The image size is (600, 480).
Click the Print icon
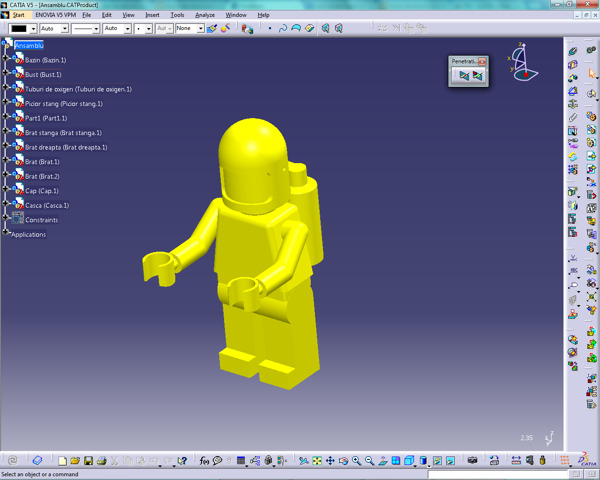coord(101,460)
